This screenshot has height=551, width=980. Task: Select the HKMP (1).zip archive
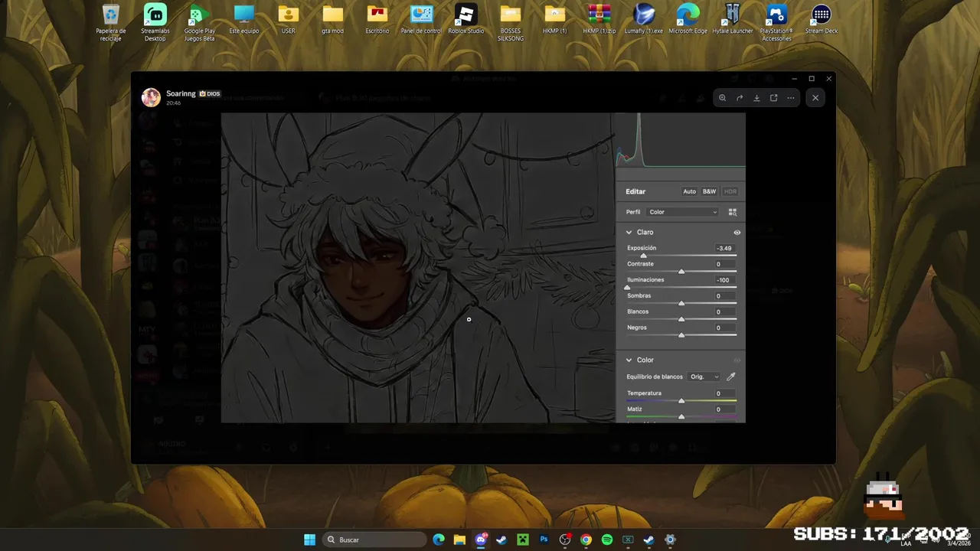tap(599, 20)
